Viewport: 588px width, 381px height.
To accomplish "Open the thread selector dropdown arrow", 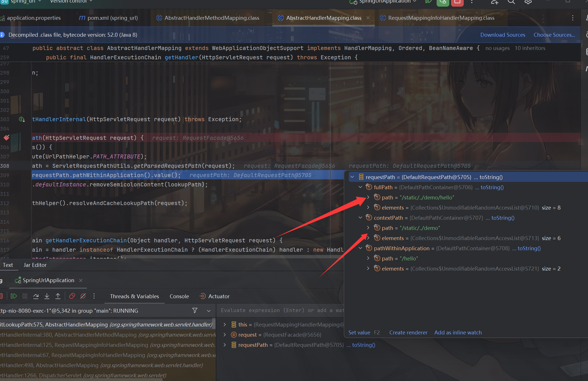I will click(209, 311).
